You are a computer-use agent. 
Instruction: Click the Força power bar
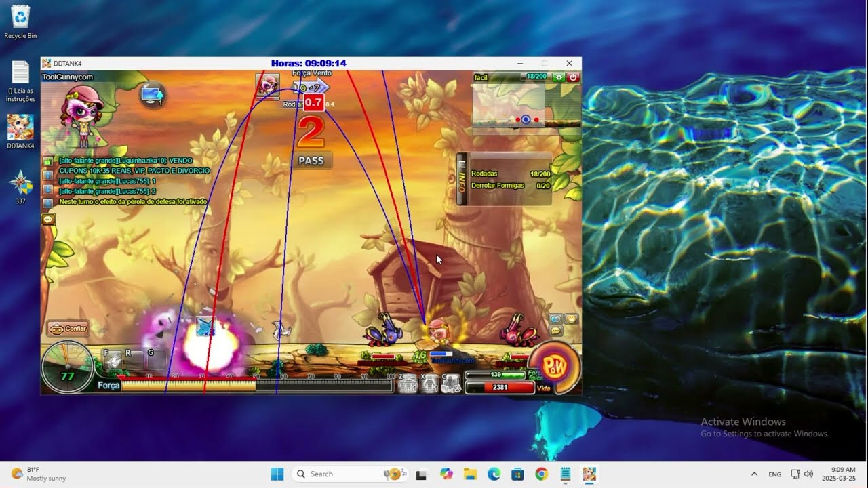(256, 386)
